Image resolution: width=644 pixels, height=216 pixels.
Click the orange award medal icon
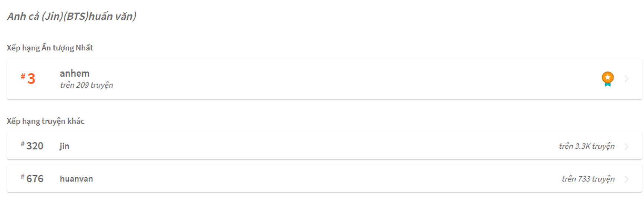coord(607,79)
